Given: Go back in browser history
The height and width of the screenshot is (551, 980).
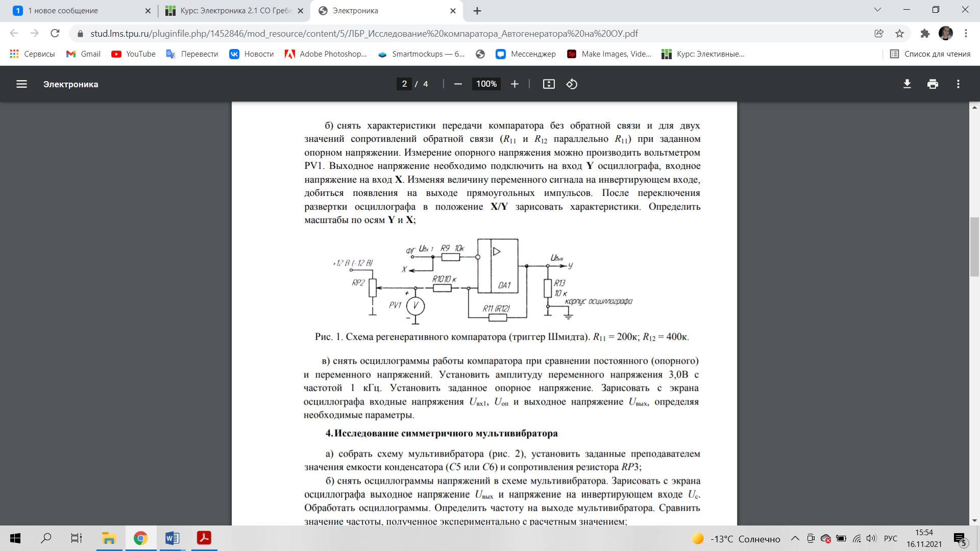Looking at the screenshot, I should (14, 33).
